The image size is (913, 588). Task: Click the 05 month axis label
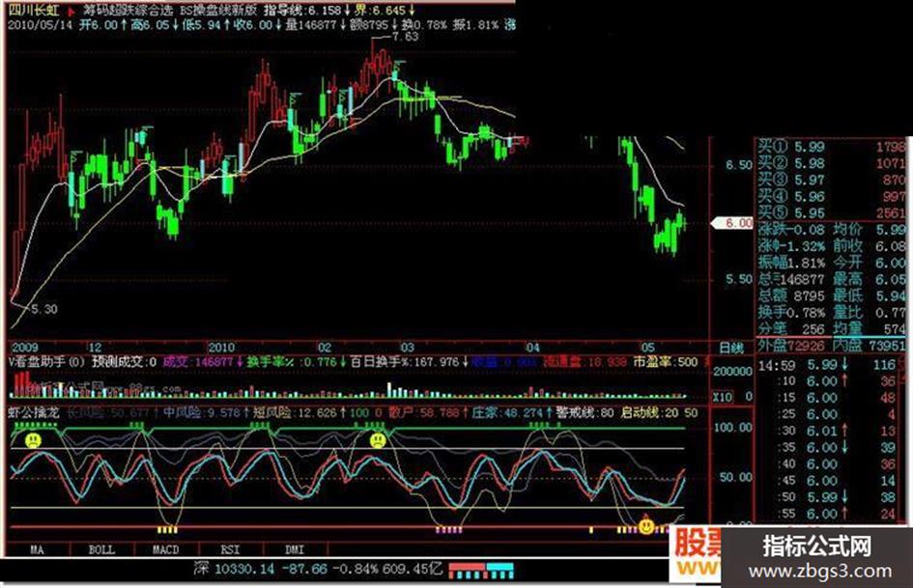(647, 349)
